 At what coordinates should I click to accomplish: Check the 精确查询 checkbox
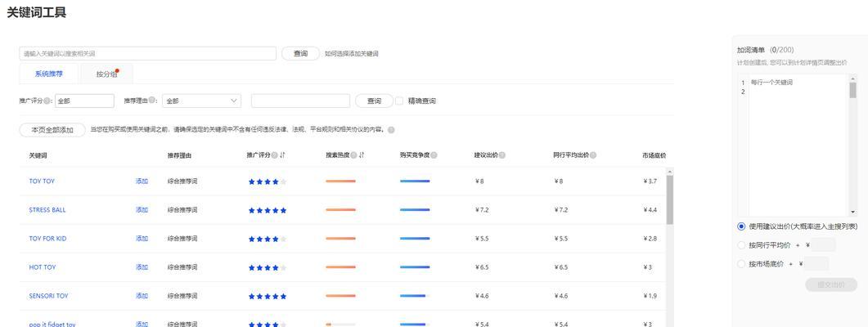(399, 101)
